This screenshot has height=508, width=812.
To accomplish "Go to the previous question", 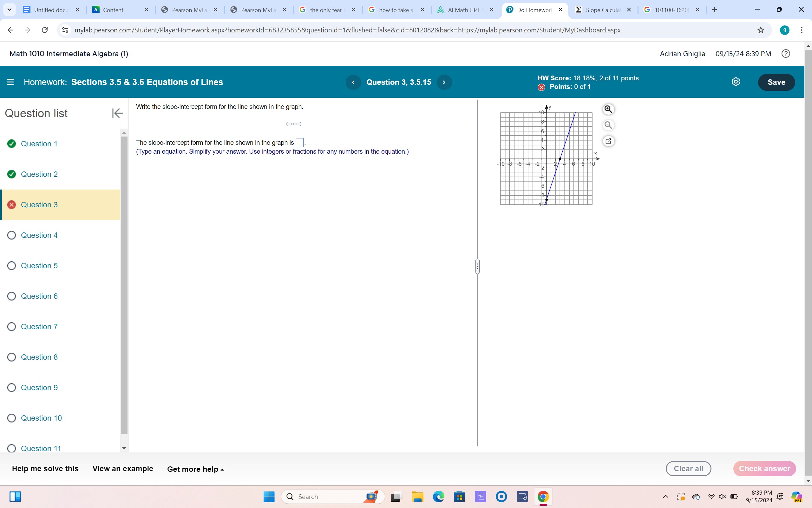I will tap(353, 82).
